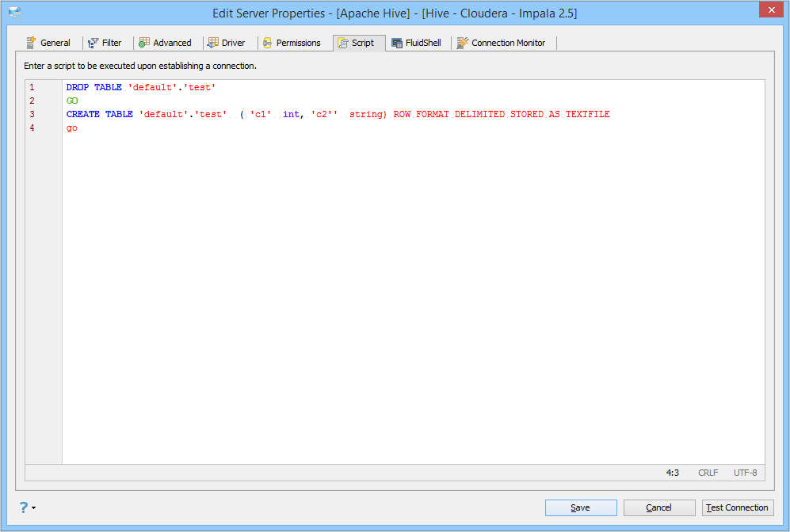Image resolution: width=790 pixels, height=532 pixels.
Task: Expand the help dropdown arrow
Action: pyautogui.click(x=34, y=507)
